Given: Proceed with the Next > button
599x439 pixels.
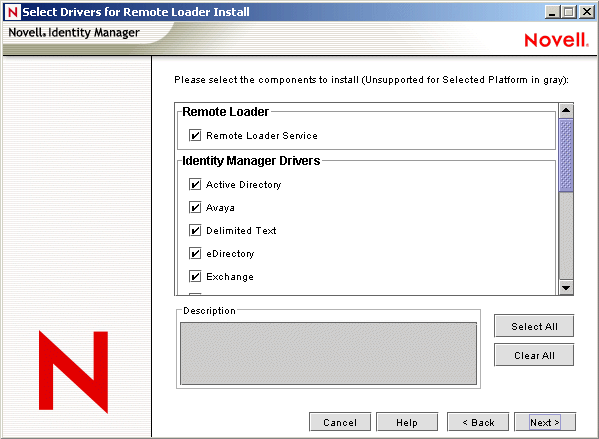Looking at the screenshot, I should [545, 422].
